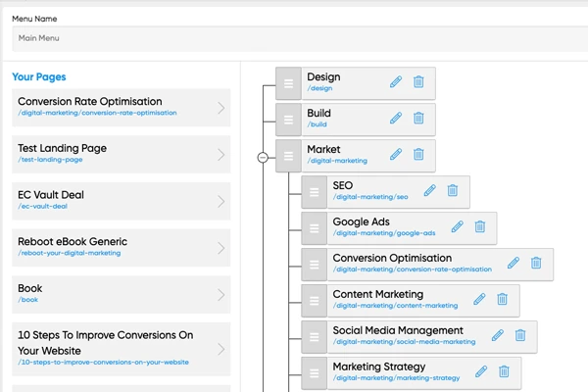Screen dimensions: 588x392
Task: Click the drag handle on Content Marketing
Action: pyautogui.click(x=315, y=300)
